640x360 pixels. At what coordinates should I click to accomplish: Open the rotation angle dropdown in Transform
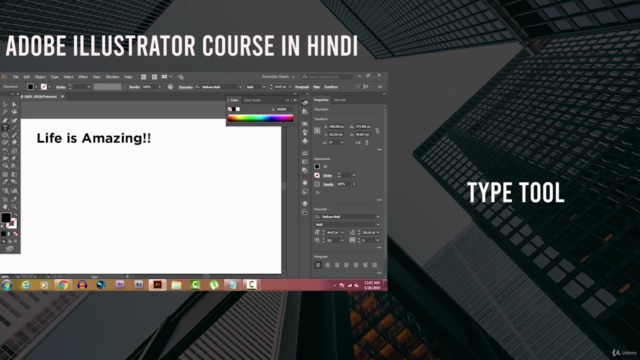click(342, 142)
